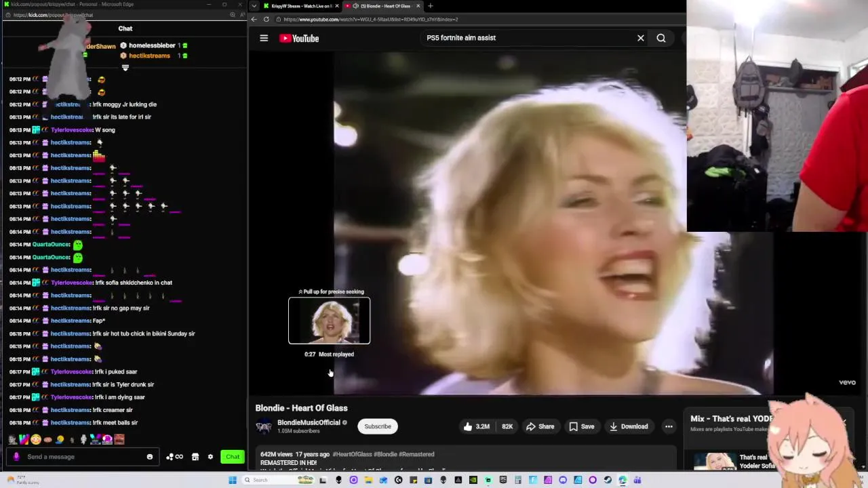Viewport: 868px width, 488px height.
Task: Open hectikstreams in the top gifters
Action: (149, 56)
